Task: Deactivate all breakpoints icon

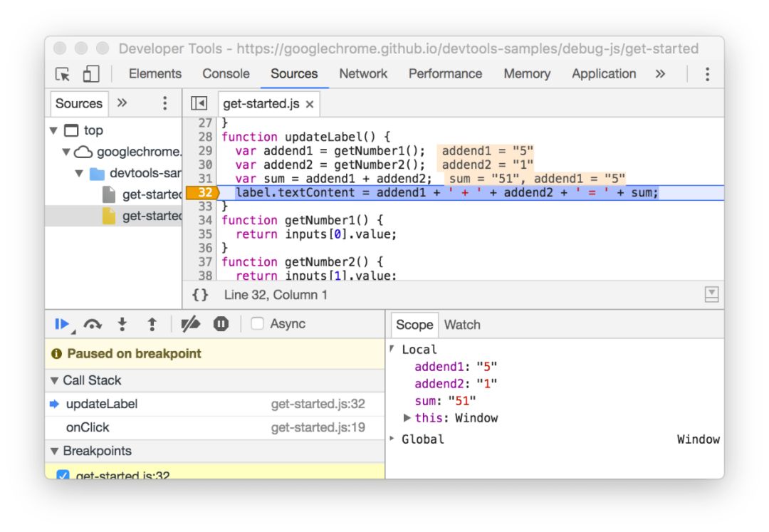Action: coord(190,324)
